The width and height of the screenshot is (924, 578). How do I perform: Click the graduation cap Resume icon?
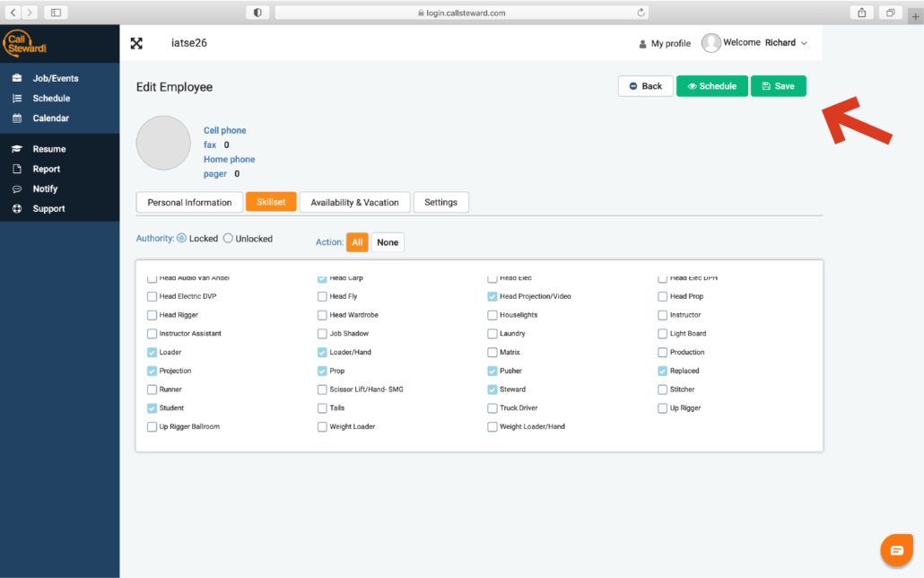(x=16, y=149)
